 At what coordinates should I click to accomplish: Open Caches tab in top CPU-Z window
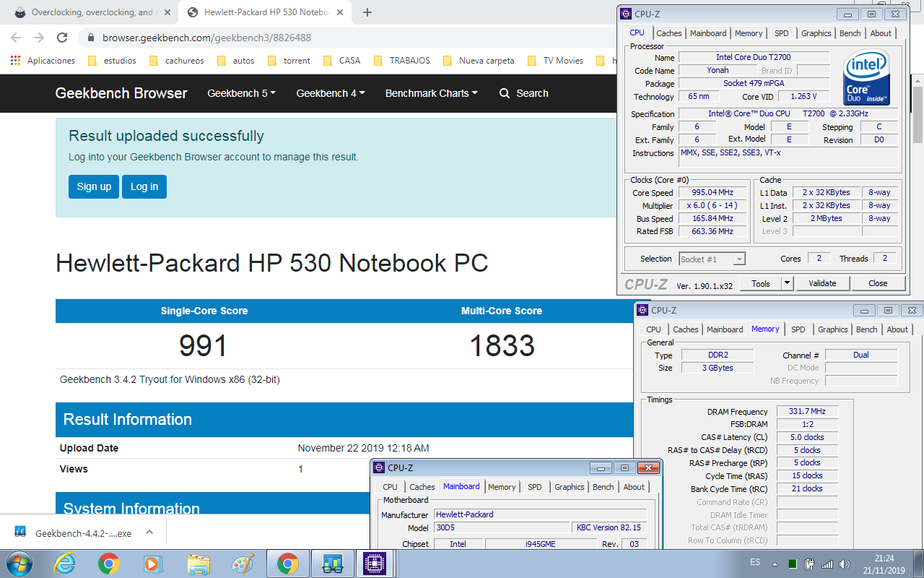(669, 33)
